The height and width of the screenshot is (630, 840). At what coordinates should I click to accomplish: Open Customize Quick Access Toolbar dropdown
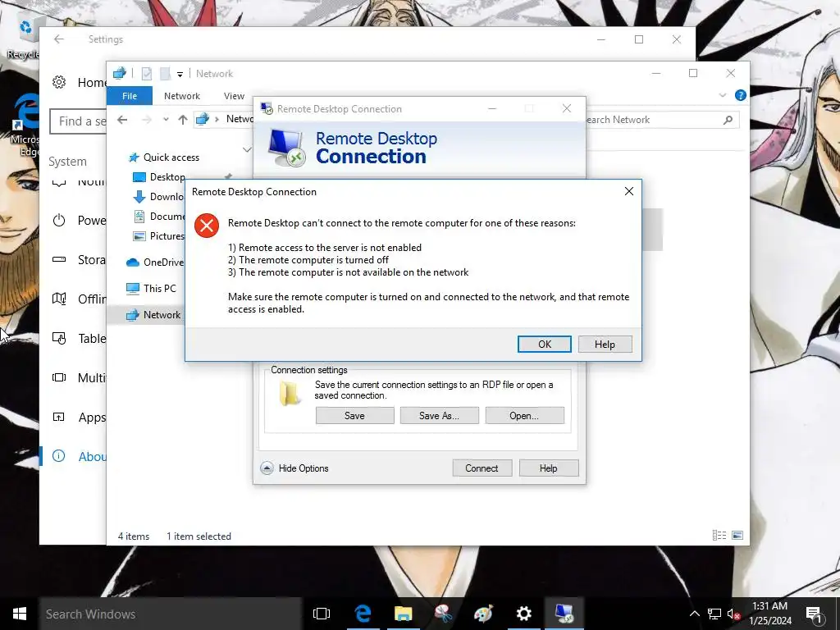click(180, 74)
